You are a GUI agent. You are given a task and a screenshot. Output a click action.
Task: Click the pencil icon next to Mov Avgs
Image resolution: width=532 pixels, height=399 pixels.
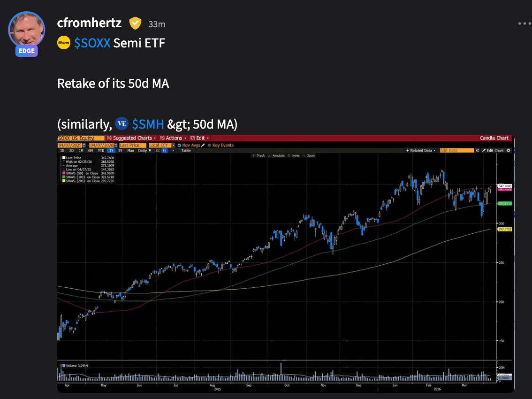click(x=203, y=146)
